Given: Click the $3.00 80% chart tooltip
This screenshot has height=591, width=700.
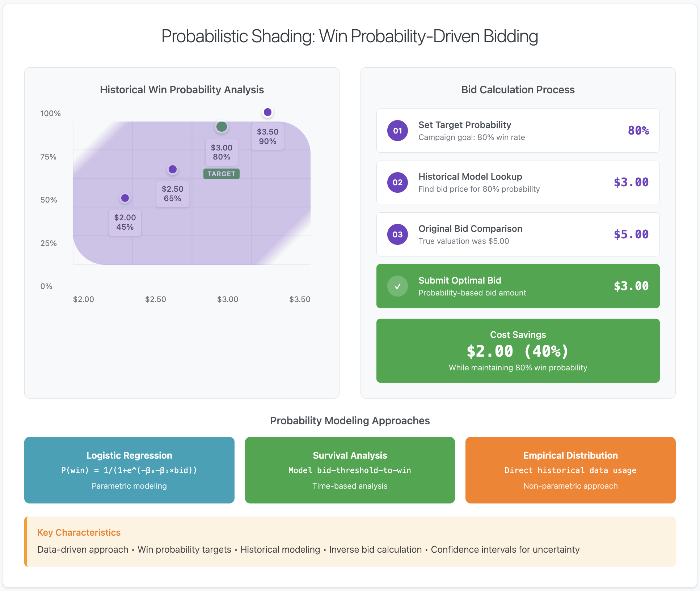Looking at the screenshot, I should (222, 152).
